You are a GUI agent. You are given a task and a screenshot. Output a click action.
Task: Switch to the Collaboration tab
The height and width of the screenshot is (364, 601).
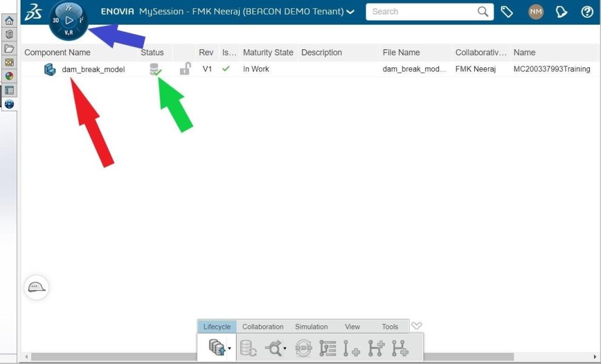(263, 326)
